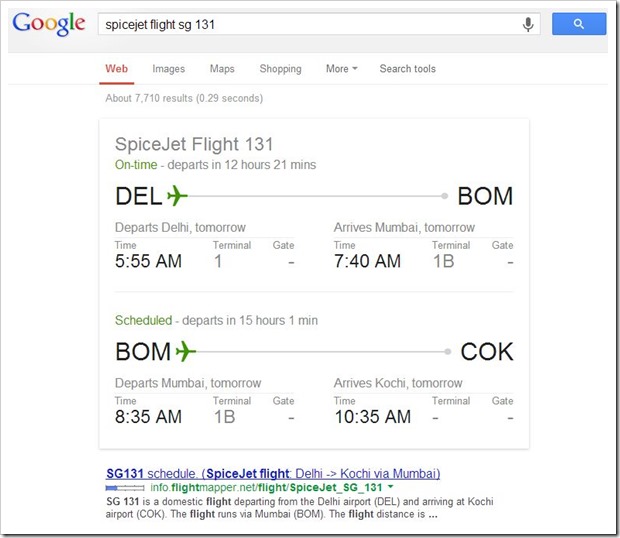The width and height of the screenshot is (620, 538).
Task: Click the green plane icon next to DEL
Action: pos(177,195)
